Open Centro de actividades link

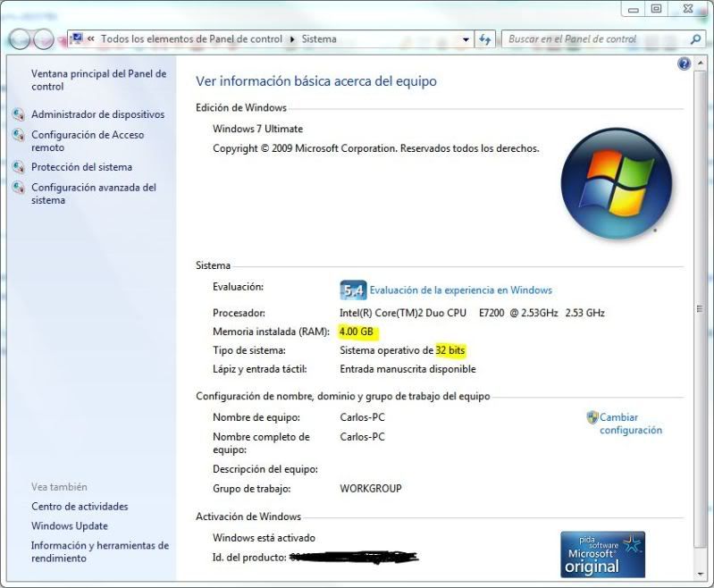click(80, 507)
